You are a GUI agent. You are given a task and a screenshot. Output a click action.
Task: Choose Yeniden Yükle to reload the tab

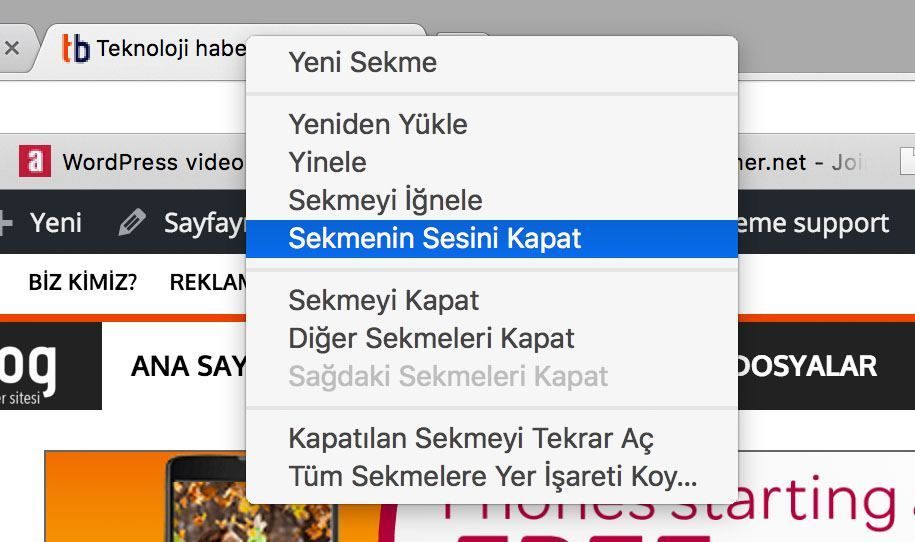point(377,124)
